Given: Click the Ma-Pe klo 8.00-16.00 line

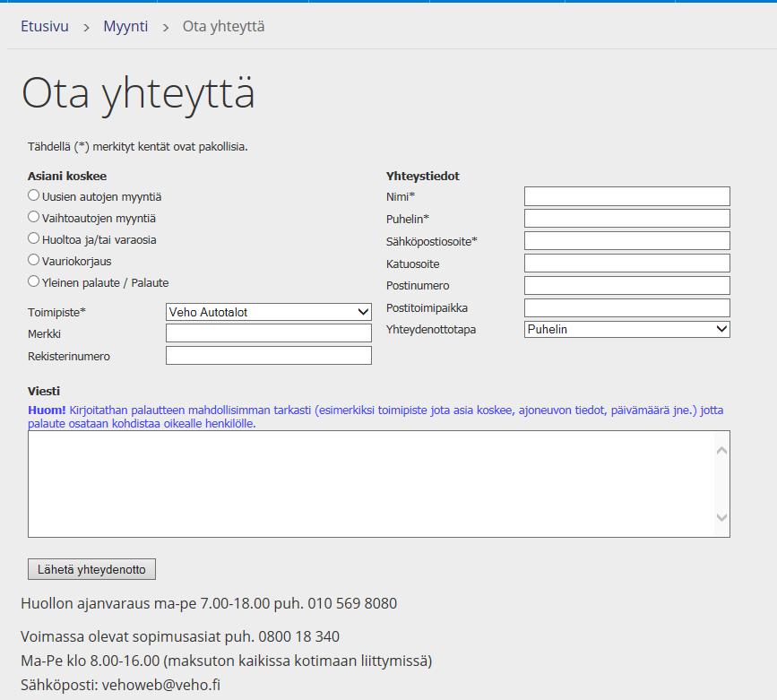Looking at the screenshot, I should coord(227,661).
